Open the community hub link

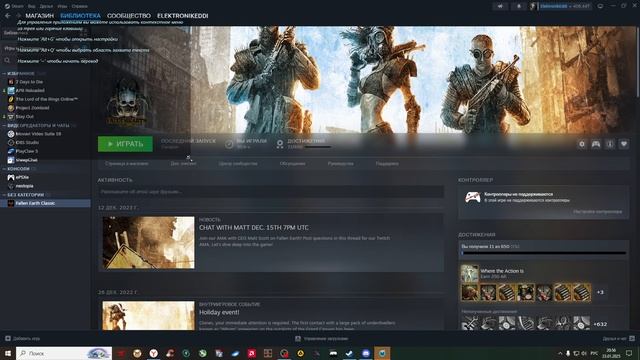coord(238,164)
